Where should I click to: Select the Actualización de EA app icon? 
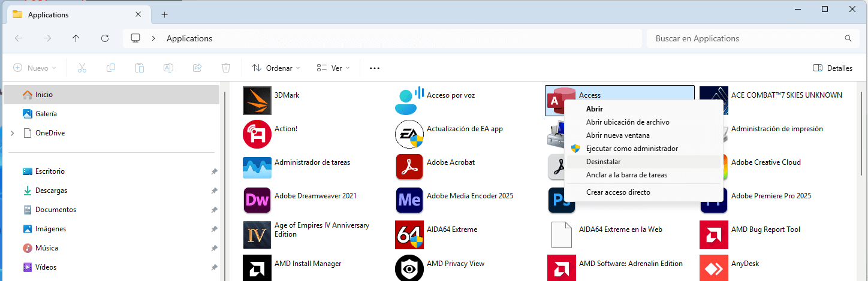click(x=409, y=134)
